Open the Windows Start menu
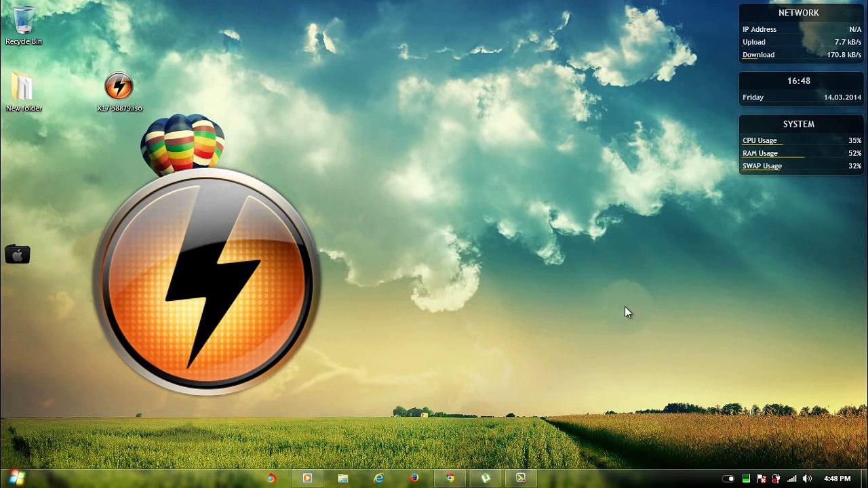 (17, 479)
